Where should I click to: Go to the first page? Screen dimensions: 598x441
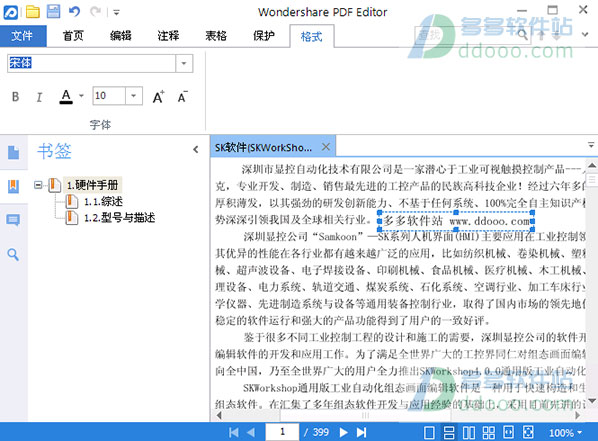coord(233,432)
